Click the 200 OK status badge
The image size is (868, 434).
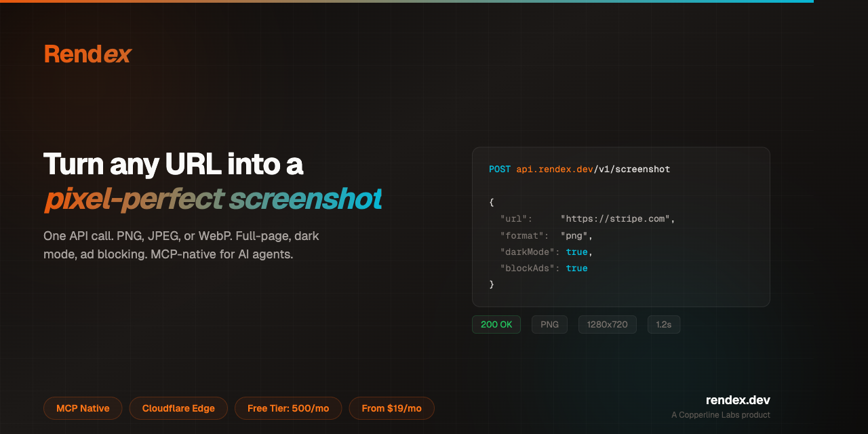[496, 324]
